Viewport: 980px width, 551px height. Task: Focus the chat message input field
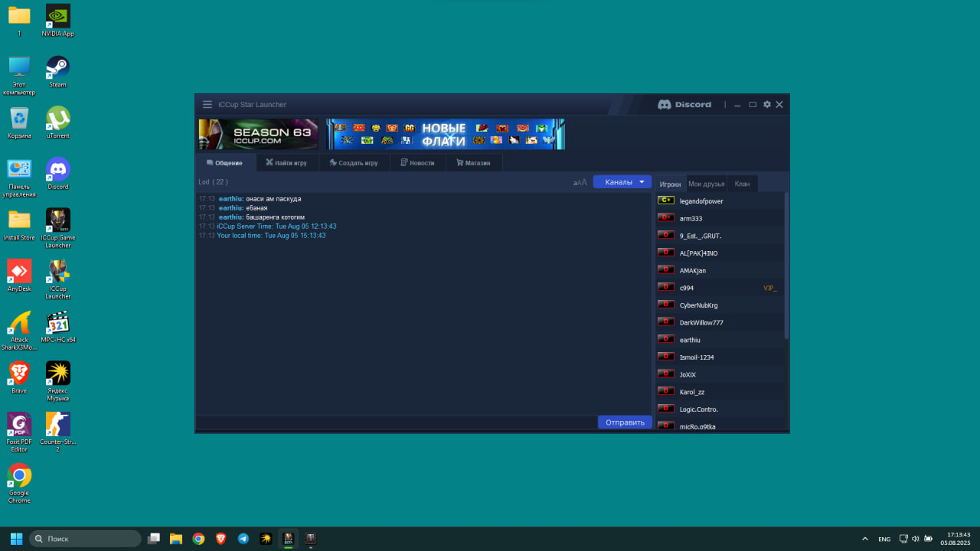click(397, 422)
